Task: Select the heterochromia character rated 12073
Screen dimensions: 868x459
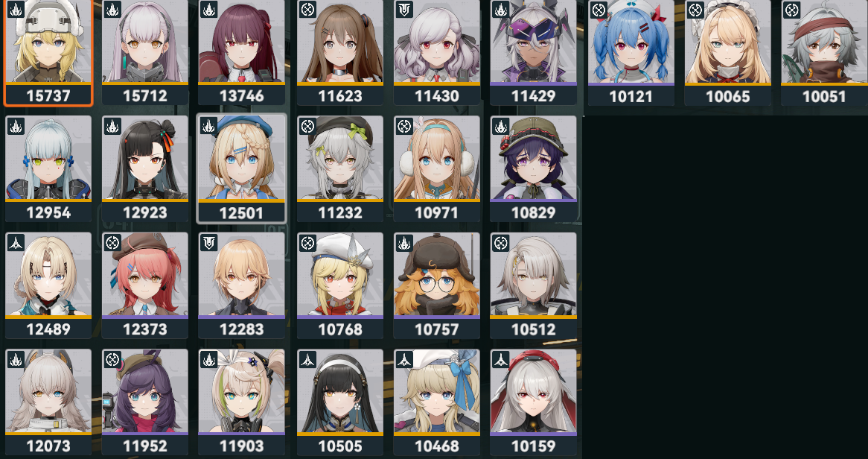Action: pos(48,402)
